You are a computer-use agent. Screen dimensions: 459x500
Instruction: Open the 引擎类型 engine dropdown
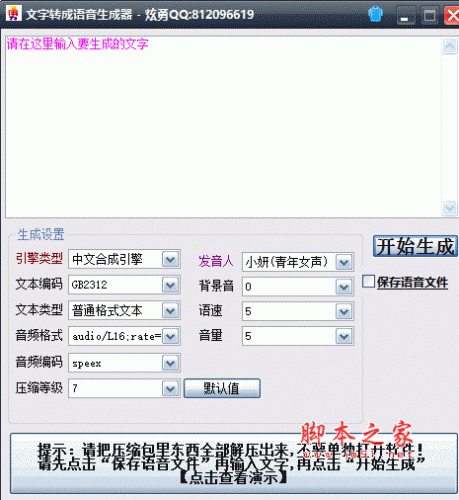click(x=170, y=259)
